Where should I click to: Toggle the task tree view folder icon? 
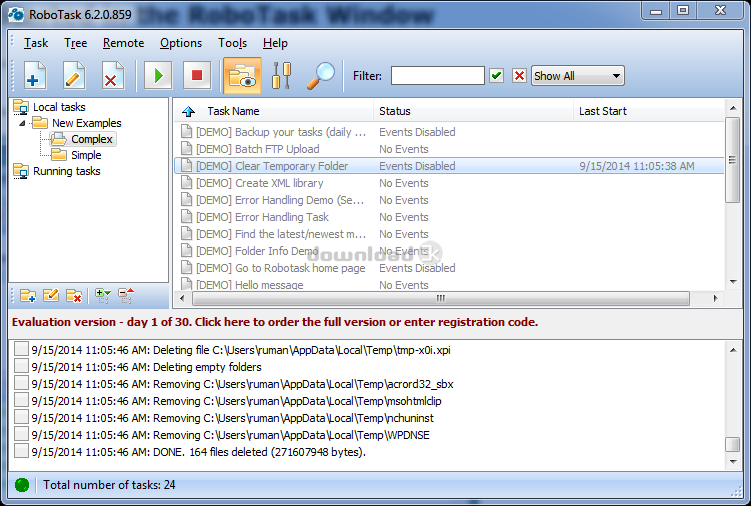242,76
